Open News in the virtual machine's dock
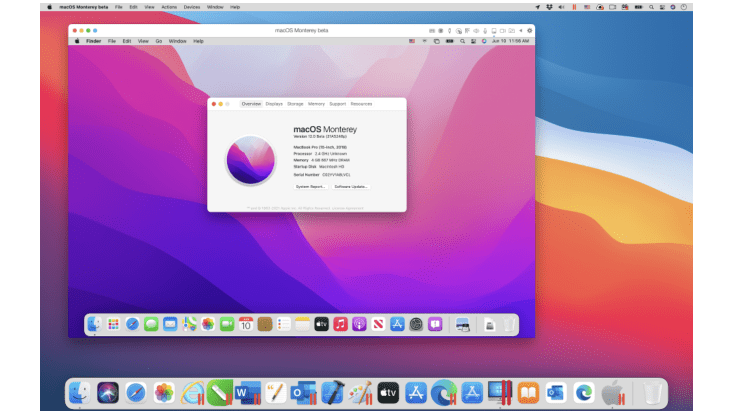Image resolution: width=735 pixels, height=413 pixels. coord(378,324)
